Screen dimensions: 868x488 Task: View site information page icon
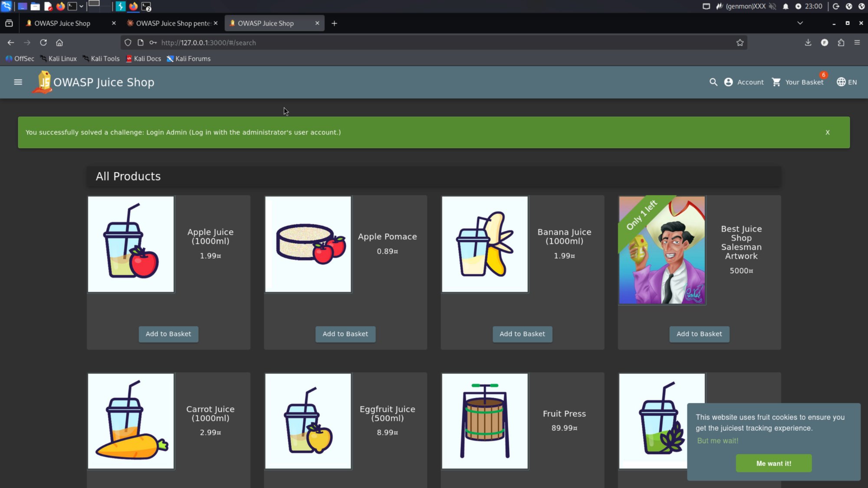click(x=140, y=43)
